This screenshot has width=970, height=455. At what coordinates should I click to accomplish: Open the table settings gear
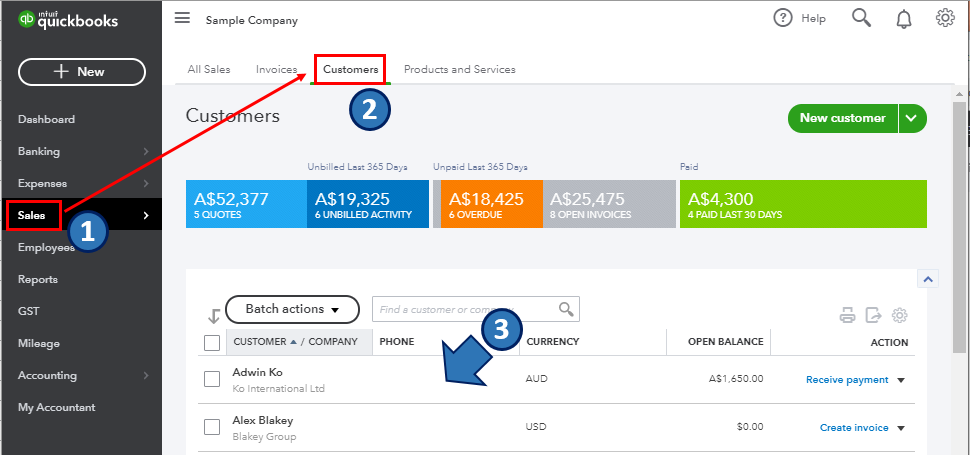point(899,316)
